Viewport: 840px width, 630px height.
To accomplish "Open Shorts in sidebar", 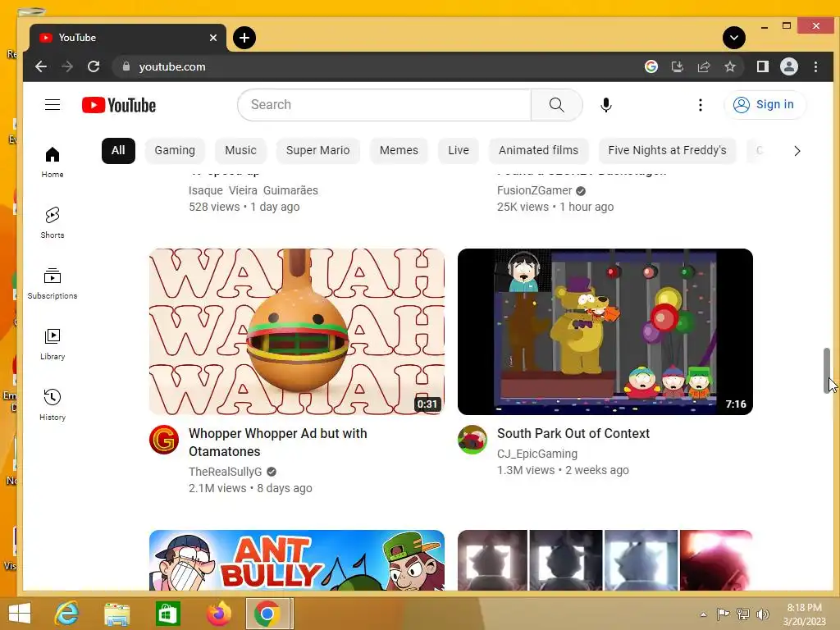I will point(52,223).
